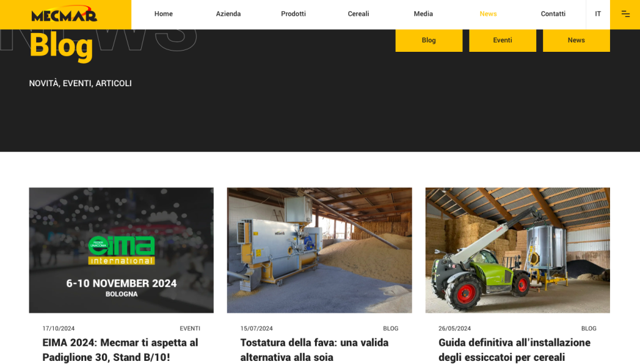Click the BLOG label dated 26/05/2024
Screen dimensions: 640x364
point(589,328)
